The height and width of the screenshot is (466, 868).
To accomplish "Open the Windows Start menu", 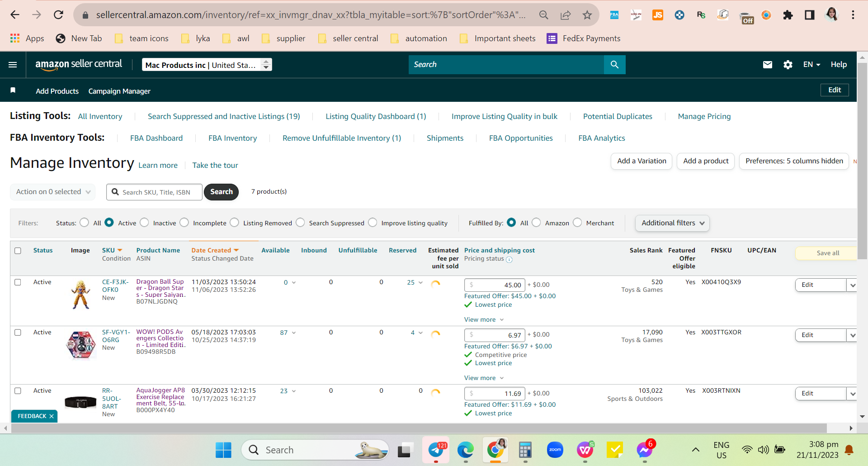I will click(223, 450).
